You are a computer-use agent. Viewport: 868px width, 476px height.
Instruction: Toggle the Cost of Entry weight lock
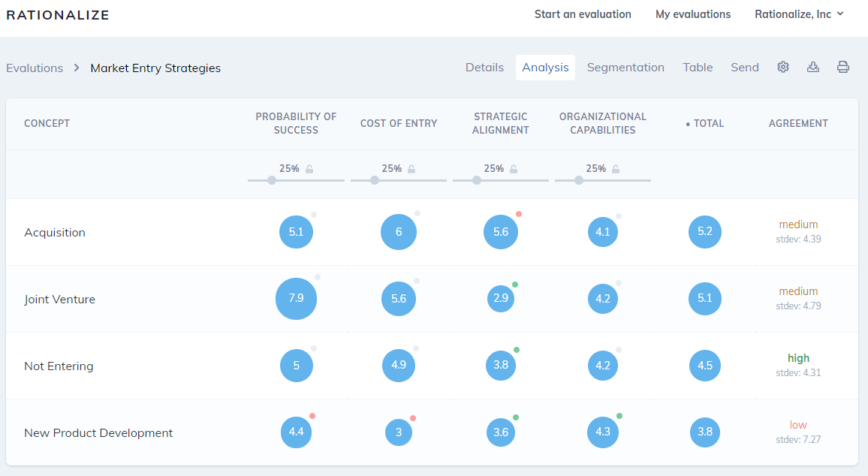(x=411, y=169)
